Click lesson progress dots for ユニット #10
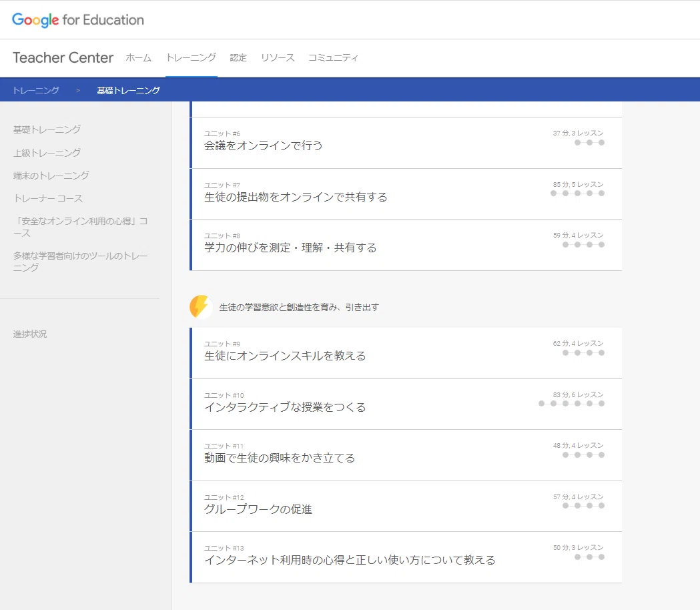The width and height of the screenshot is (700, 610). point(571,404)
